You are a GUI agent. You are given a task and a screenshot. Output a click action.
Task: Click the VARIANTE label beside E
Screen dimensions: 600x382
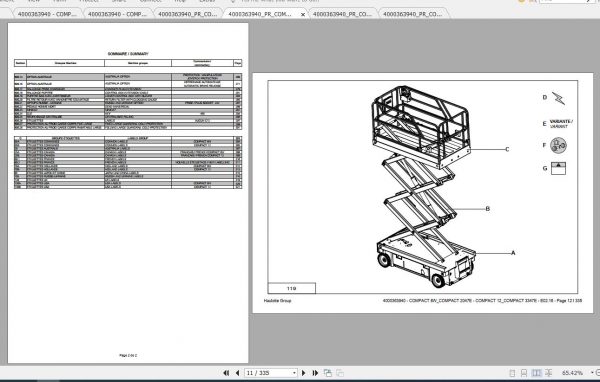(x=561, y=123)
